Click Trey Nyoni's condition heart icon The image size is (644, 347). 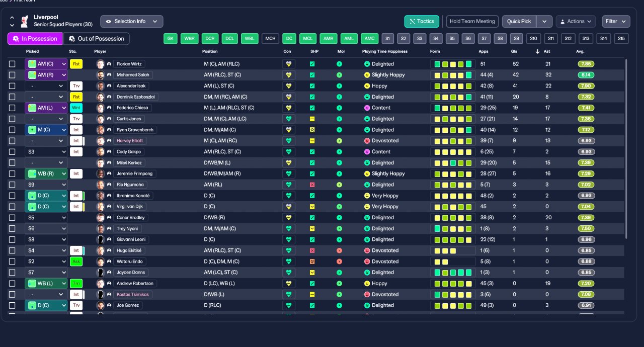pyautogui.click(x=289, y=229)
